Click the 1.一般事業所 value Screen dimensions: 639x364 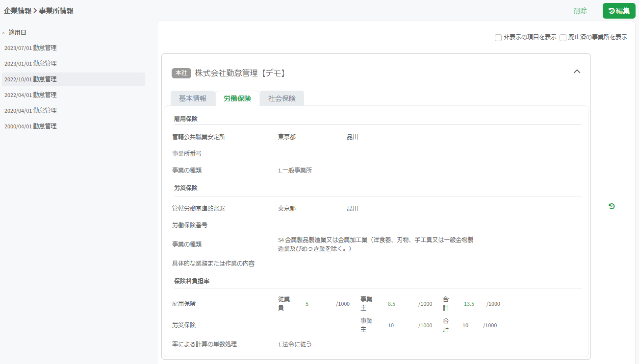point(295,170)
